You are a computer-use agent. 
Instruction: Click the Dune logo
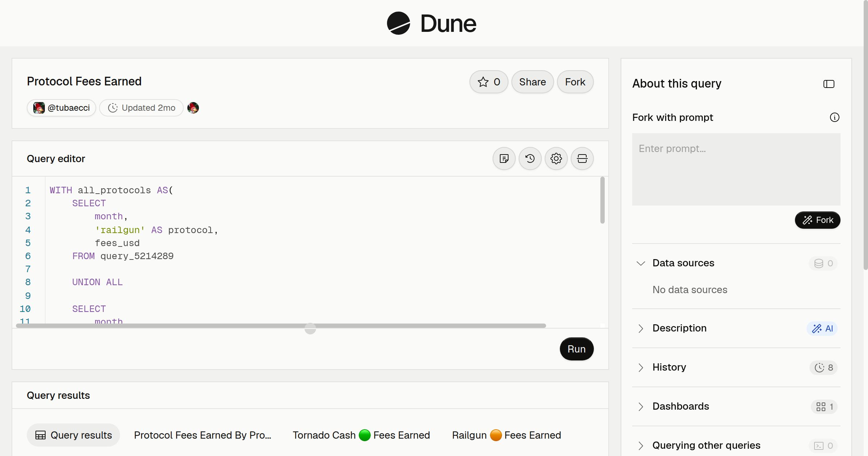pyautogui.click(x=431, y=24)
